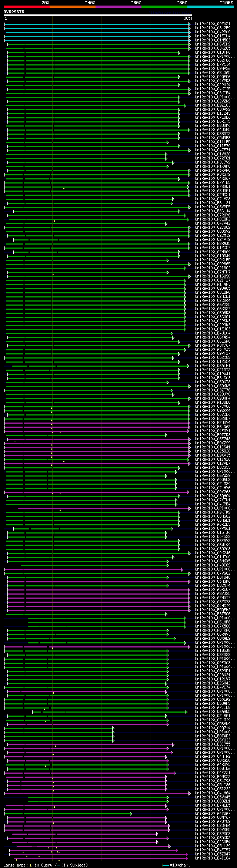Viewport: 237px width, 868px height.
Task: Select hit label UniRef100_Q1CS41
Action: (x=213, y=447)
